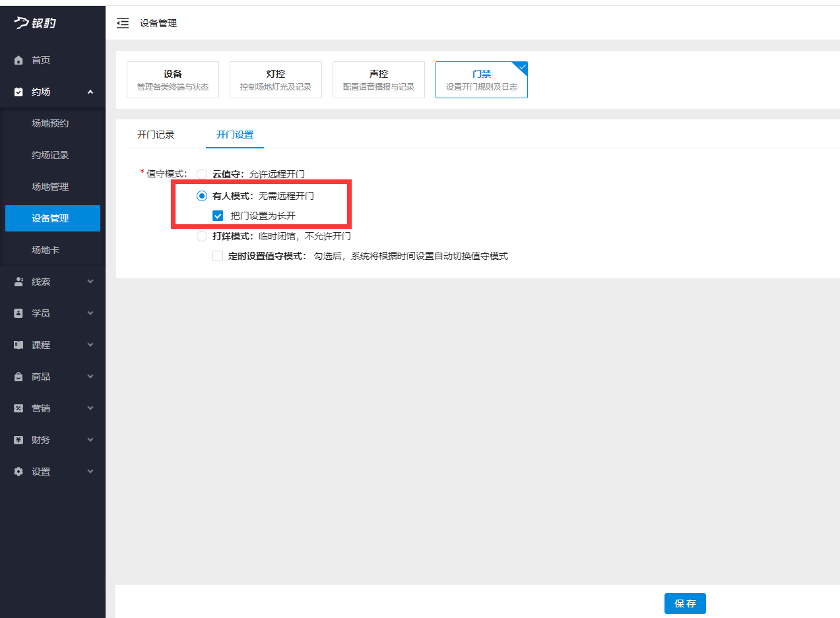Enable 定时设置值守模式

click(218, 255)
